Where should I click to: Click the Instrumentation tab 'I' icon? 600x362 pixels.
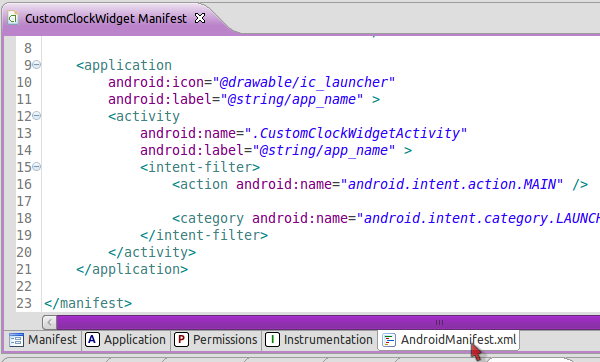(272, 340)
